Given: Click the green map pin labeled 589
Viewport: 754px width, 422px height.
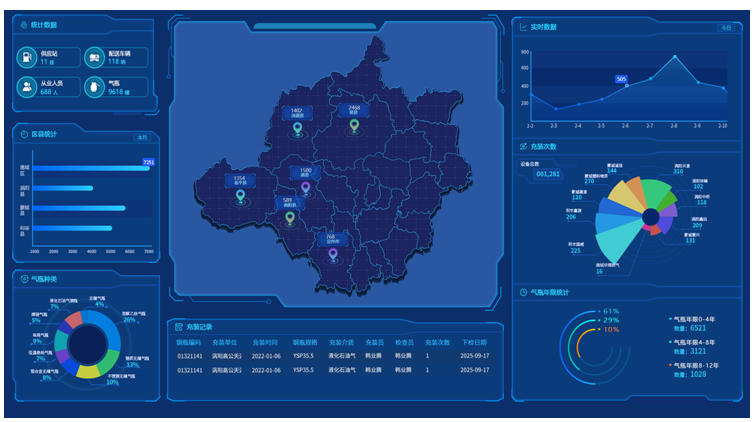Looking at the screenshot, I should [x=289, y=217].
